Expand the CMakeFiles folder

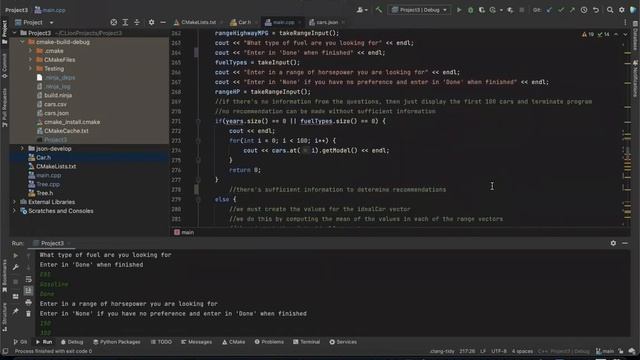tap(30, 60)
